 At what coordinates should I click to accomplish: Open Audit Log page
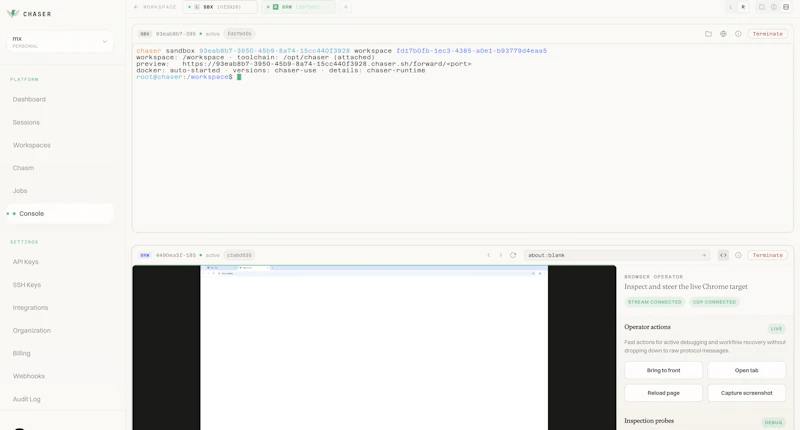click(x=27, y=399)
